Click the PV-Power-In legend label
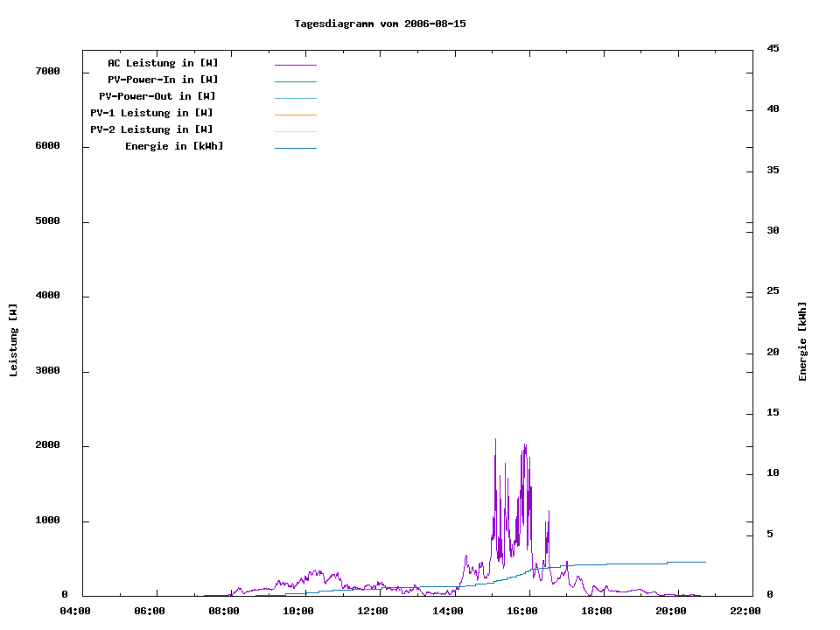This screenshot has width=840, height=630. click(x=169, y=80)
